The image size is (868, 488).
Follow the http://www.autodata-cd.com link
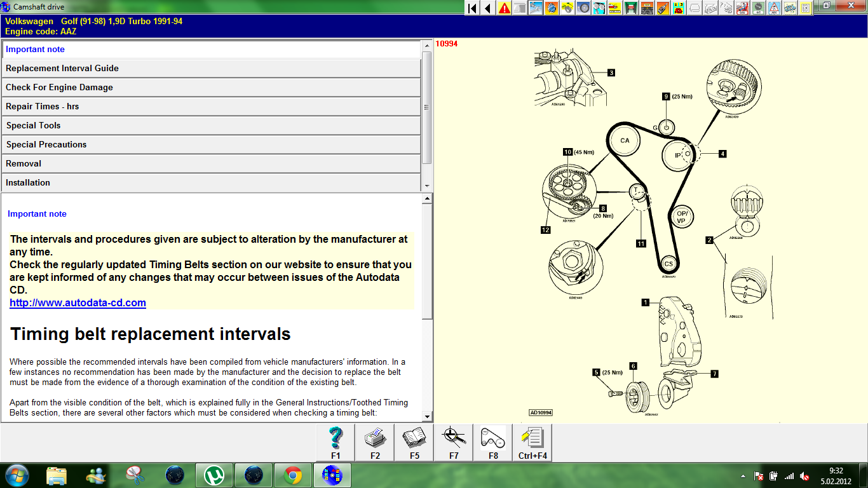pyautogui.click(x=78, y=303)
